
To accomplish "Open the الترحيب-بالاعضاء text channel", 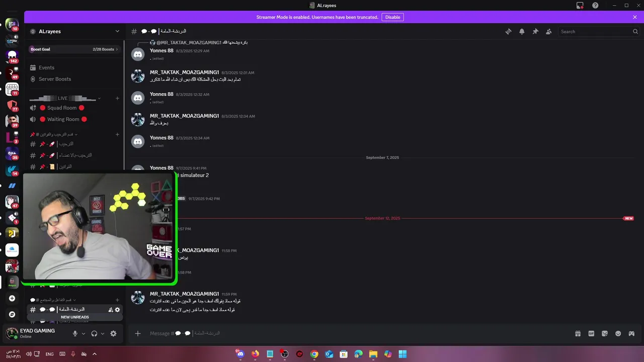I will coord(74,155).
